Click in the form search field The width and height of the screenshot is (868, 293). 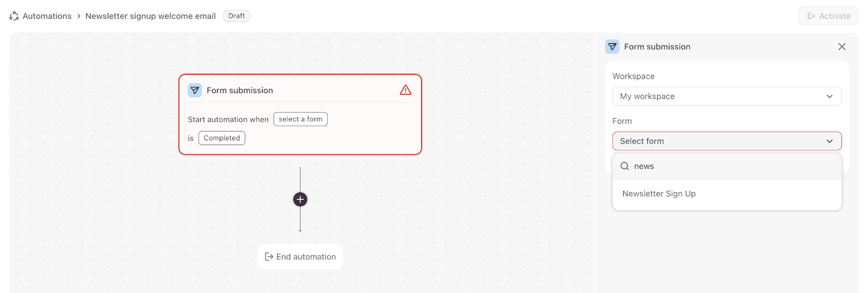point(732,166)
